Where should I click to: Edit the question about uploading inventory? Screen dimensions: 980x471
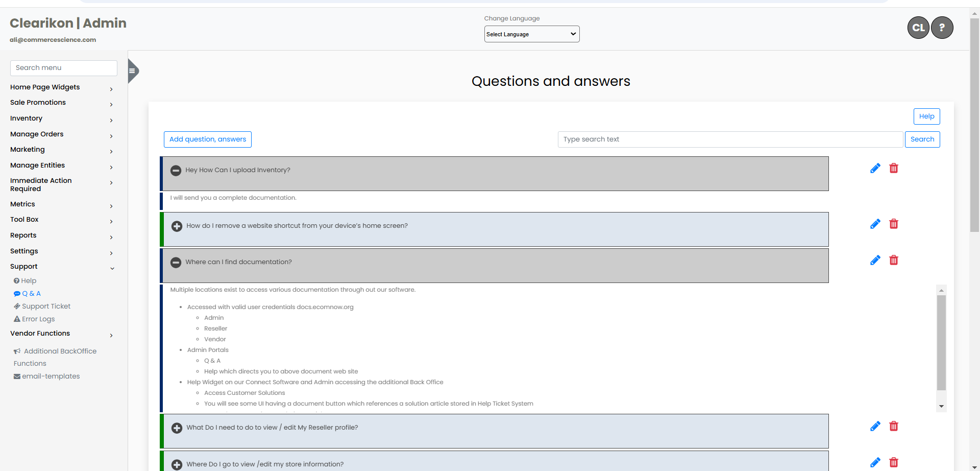pos(875,168)
